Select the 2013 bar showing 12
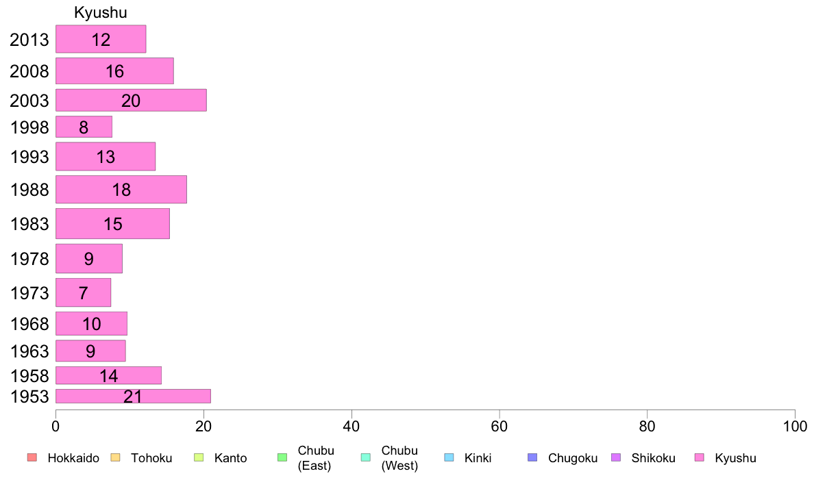 [101, 39]
